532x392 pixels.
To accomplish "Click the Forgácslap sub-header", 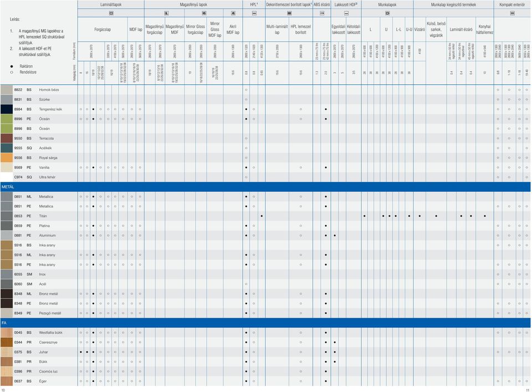I will pos(103,29).
